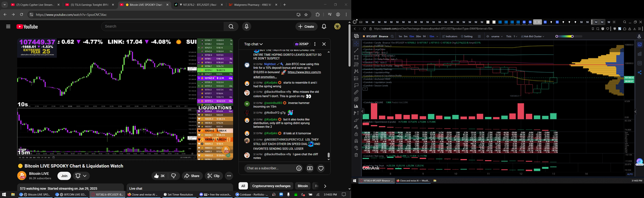The width and height of the screenshot is (644, 198).
Task: Select the Cryptocurrency exchanges chip
Action: point(271,186)
